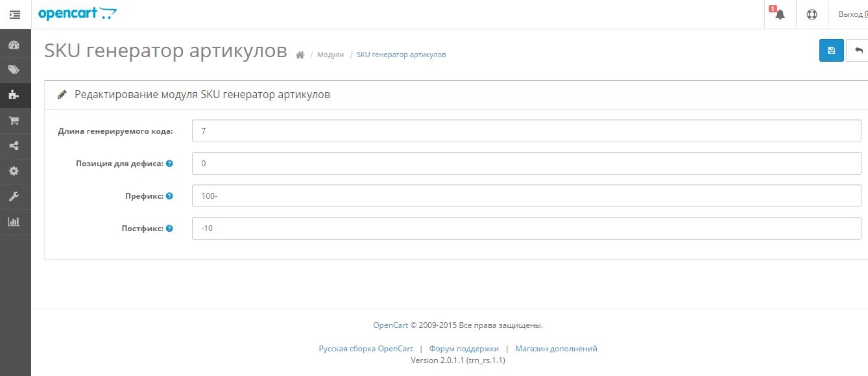Focus the Постфикс input field
The height and width of the screenshot is (376, 868).
pyautogui.click(x=527, y=228)
